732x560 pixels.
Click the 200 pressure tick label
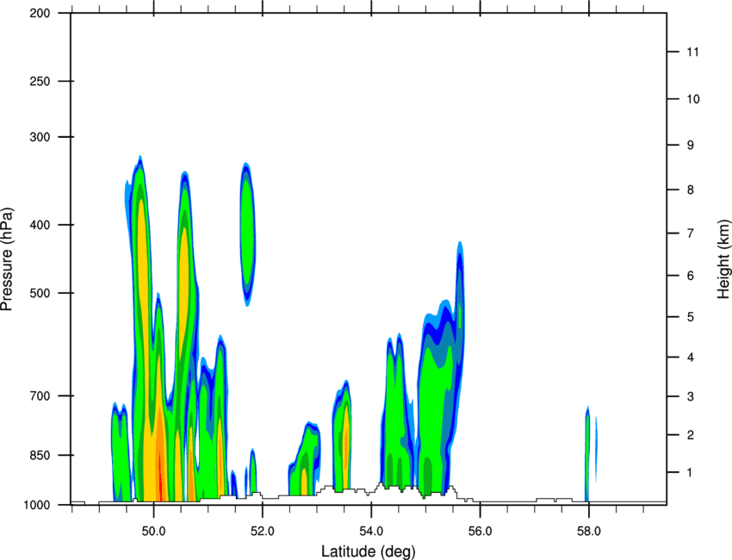[40, 13]
